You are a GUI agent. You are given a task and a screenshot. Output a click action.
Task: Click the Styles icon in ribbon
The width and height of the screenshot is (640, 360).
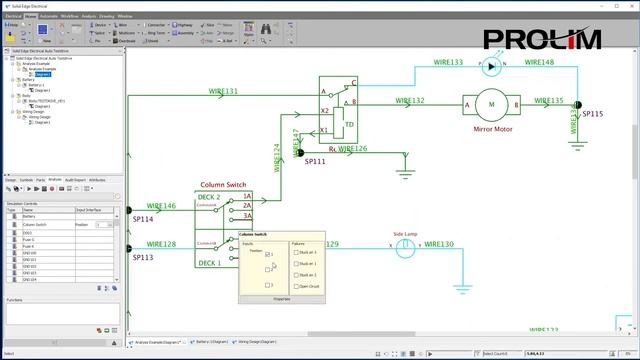pos(249,30)
